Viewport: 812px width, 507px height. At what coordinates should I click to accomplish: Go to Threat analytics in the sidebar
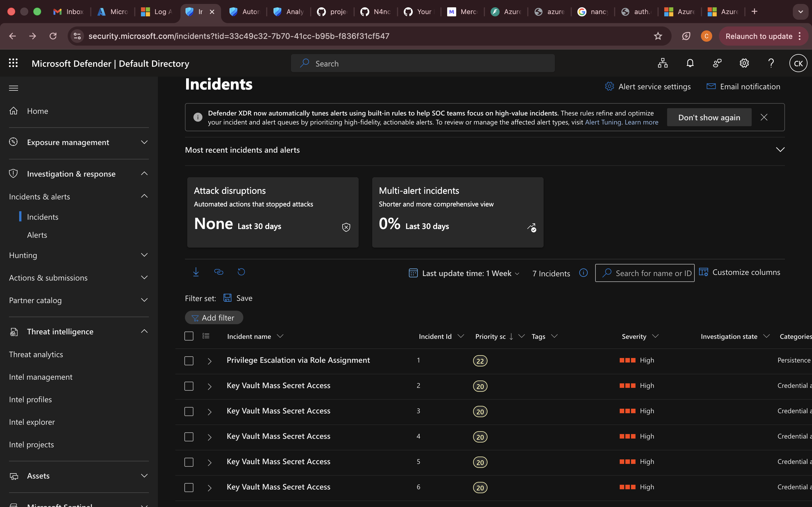36,354
